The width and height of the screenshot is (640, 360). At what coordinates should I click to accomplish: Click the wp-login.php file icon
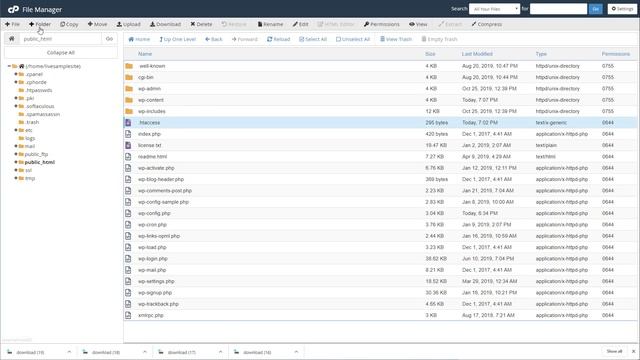click(128, 258)
